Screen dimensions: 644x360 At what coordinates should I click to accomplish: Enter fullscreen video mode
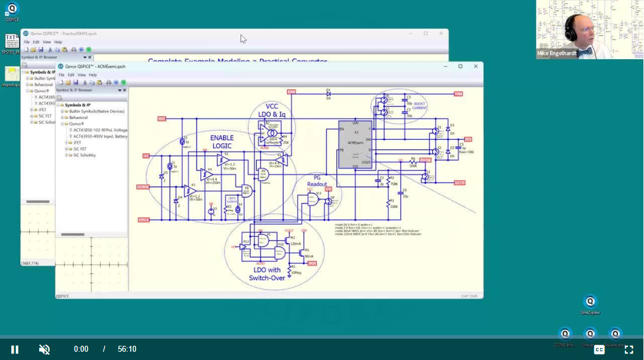click(629, 350)
